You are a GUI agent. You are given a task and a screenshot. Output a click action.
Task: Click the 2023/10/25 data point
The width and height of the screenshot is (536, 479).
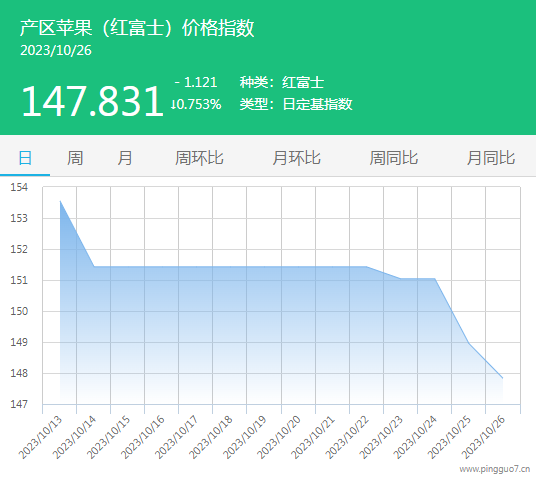click(x=469, y=343)
